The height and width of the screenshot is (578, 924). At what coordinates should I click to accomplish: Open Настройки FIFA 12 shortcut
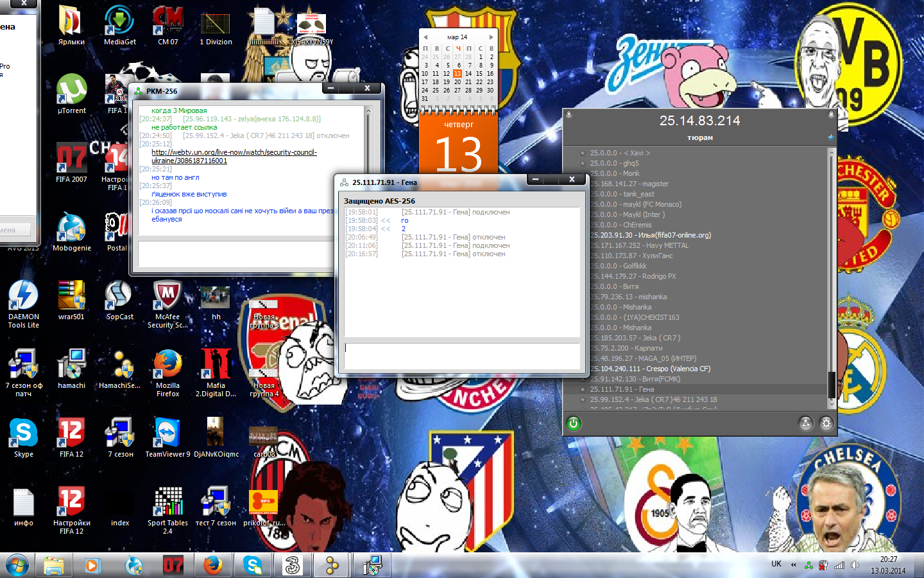71,511
